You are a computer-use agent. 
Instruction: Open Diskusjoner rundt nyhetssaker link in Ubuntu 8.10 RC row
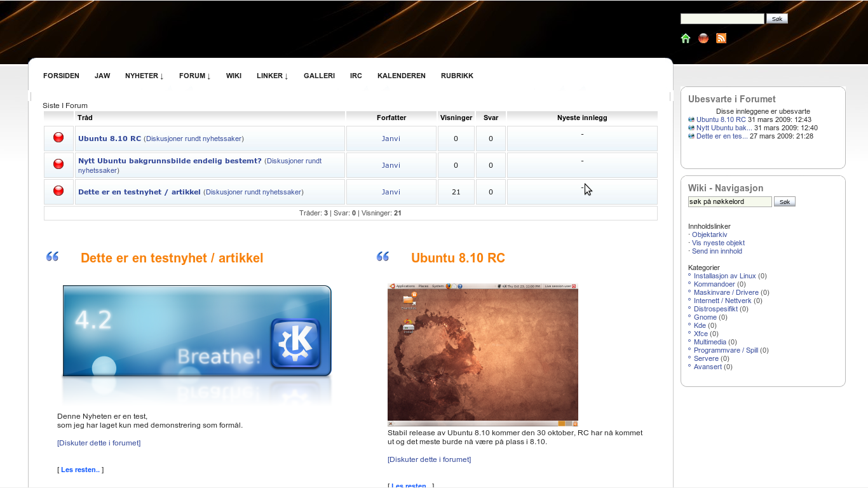pyautogui.click(x=194, y=139)
